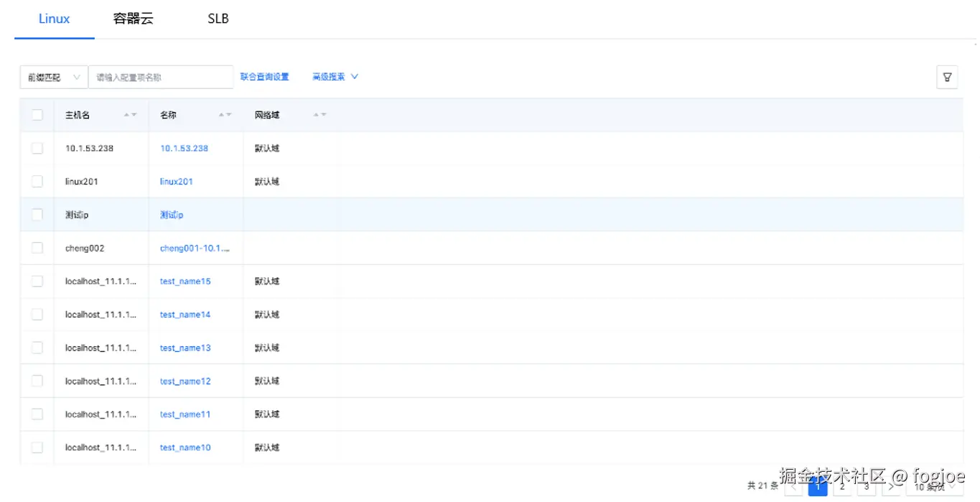Go to the previous page arrow

click(793, 486)
